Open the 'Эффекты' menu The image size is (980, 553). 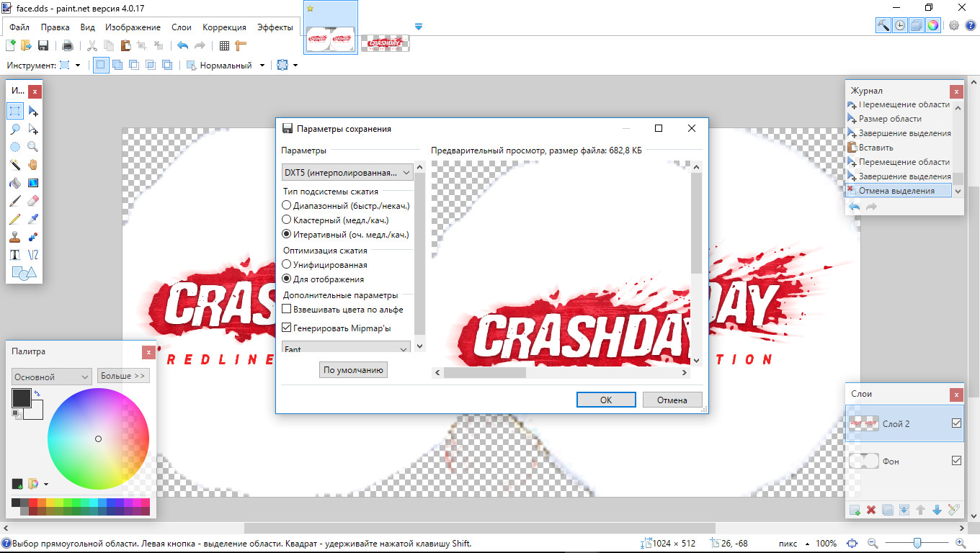(275, 27)
